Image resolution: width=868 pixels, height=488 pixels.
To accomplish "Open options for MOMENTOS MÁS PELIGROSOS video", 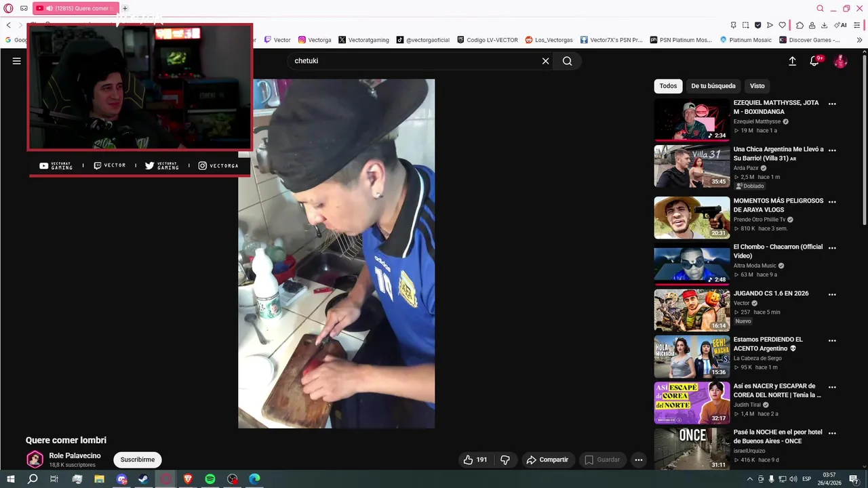I will (832, 201).
